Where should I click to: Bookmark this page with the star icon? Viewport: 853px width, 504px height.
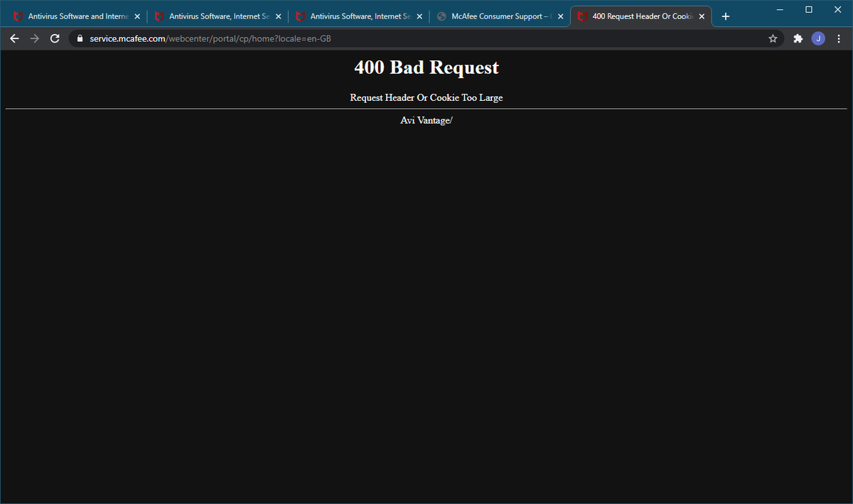pos(773,38)
